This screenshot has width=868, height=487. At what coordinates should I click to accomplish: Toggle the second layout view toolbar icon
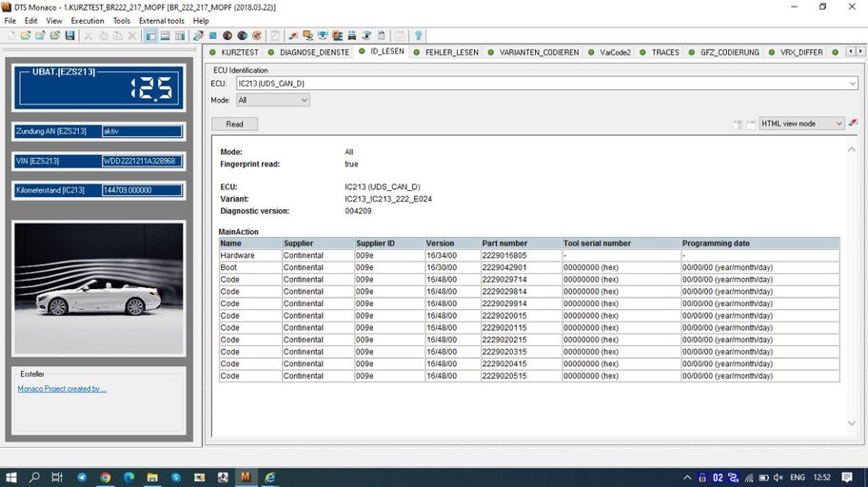[x=166, y=35]
